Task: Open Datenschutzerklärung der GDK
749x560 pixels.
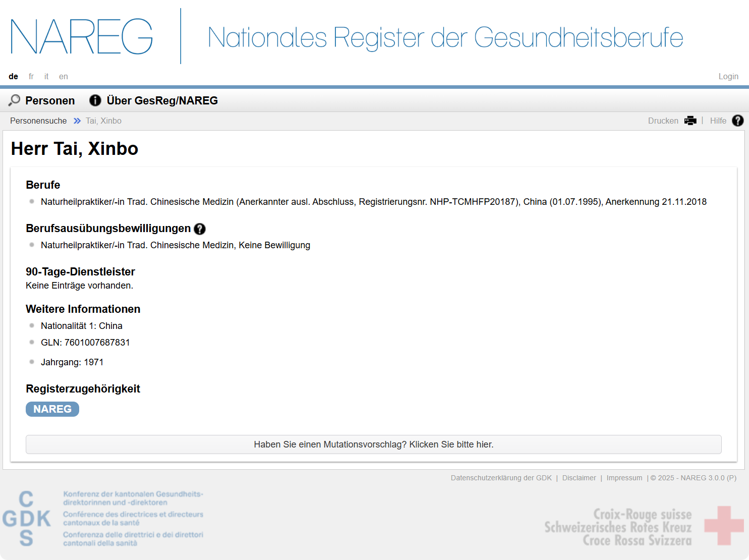Action: click(501, 478)
